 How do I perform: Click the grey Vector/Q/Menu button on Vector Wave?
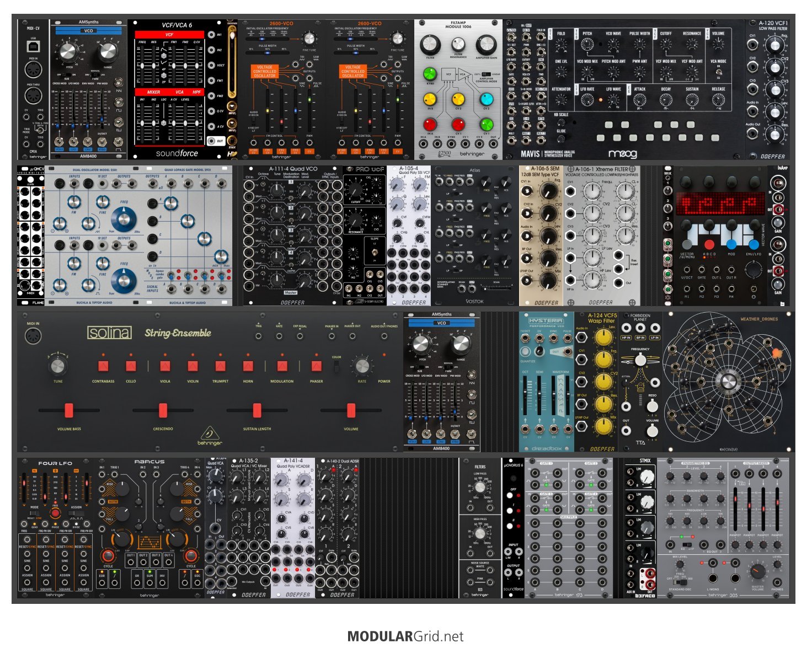[x=687, y=244]
